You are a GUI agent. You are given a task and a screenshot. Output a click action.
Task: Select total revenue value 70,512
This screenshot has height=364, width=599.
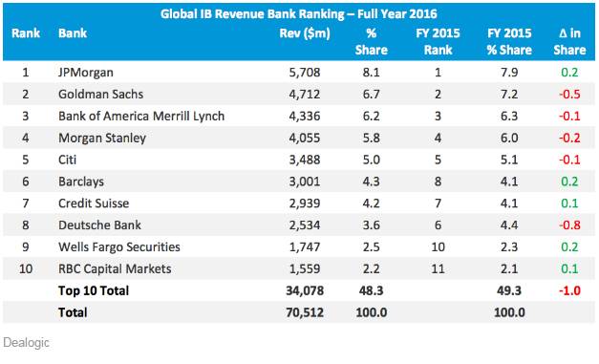305,312
